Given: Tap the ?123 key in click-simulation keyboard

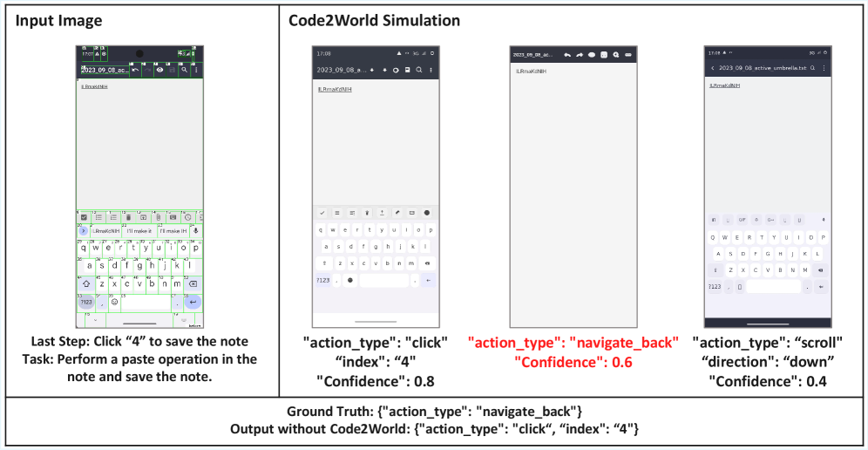Looking at the screenshot, I should point(323,281).
